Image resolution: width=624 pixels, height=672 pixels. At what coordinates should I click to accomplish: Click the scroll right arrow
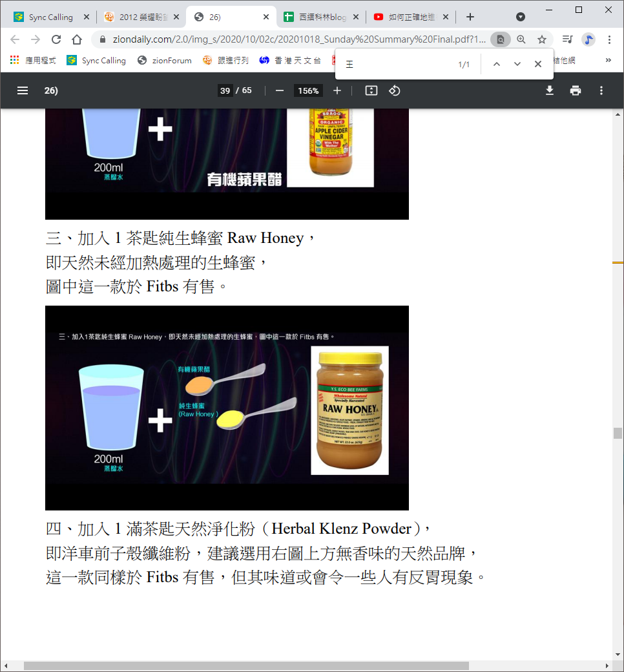[x=607, y=666]
